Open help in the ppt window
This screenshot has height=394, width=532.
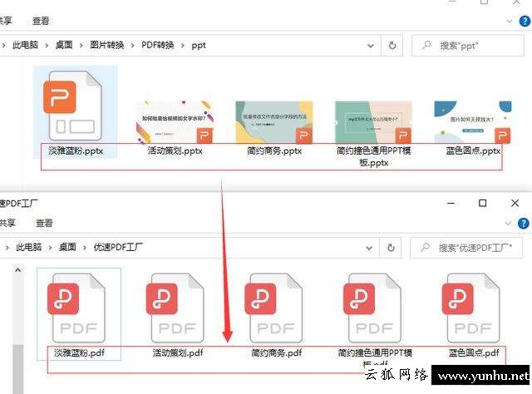525,21
